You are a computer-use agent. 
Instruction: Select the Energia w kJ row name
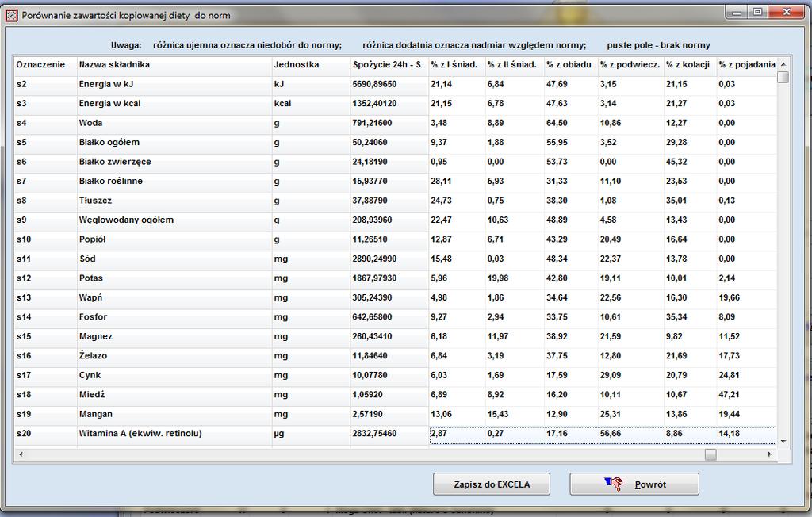(174, 84)
